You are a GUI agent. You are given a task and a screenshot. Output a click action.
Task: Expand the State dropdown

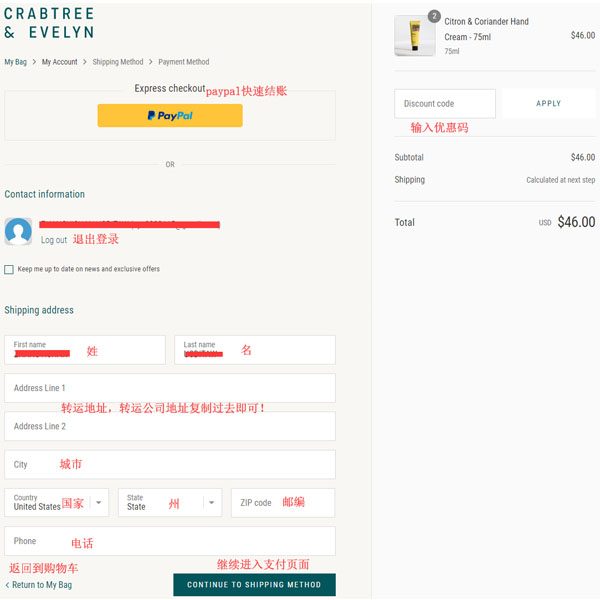coord(170,502)
